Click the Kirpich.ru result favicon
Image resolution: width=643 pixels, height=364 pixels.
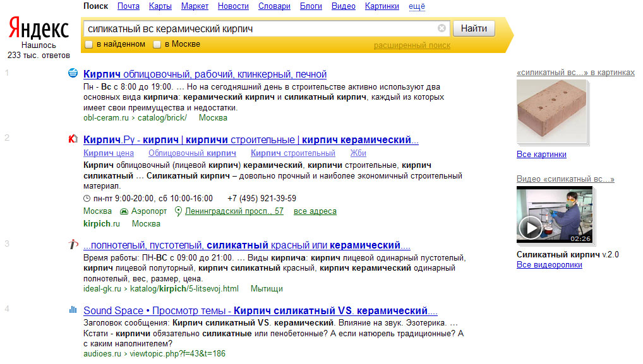(73, 139)
